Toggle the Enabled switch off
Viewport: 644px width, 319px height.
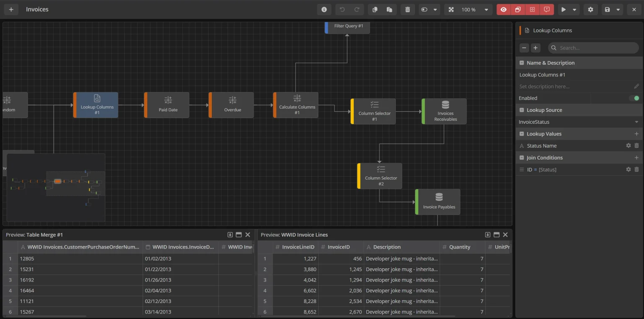(634, 98)
